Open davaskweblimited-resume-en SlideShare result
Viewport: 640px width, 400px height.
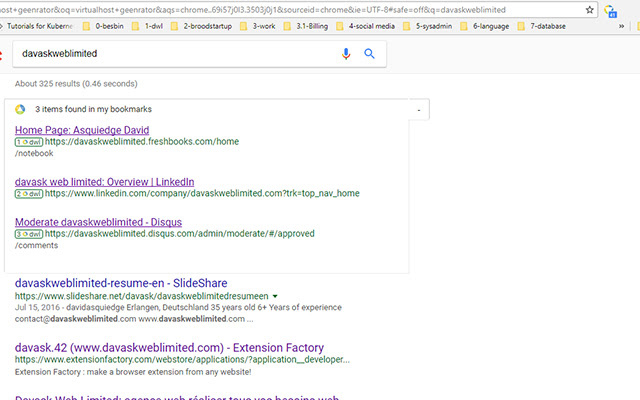pos(121,283)
